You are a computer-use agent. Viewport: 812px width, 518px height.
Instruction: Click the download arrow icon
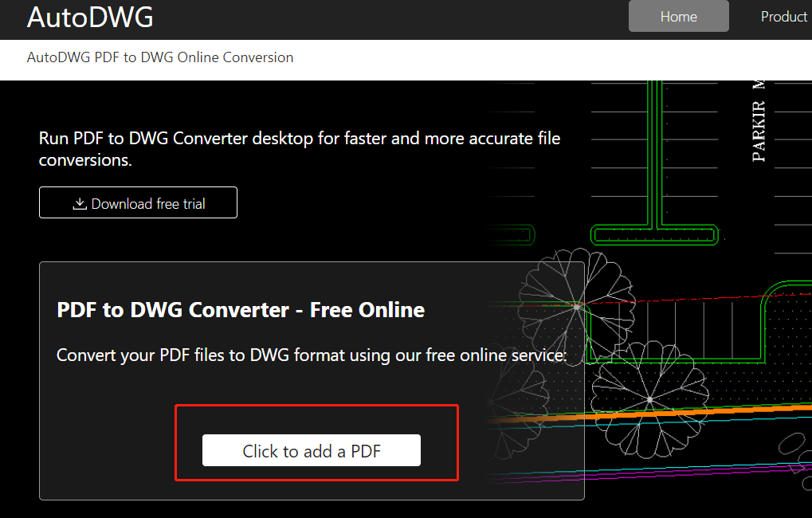pos(79,203)
